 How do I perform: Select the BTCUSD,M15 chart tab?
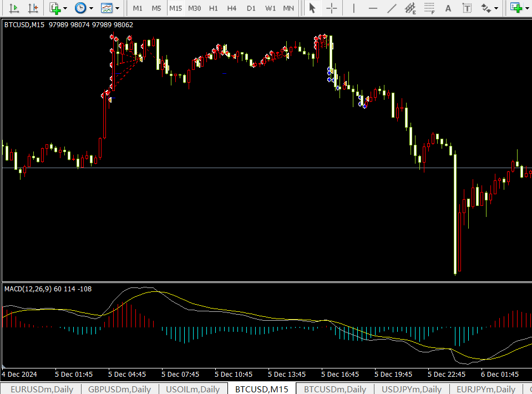pyautogui.click(x=262, y=389)
